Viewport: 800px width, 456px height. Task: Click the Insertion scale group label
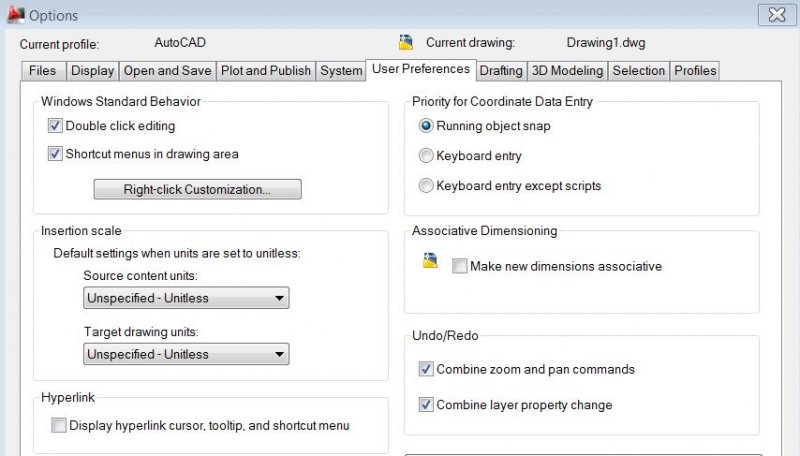point(81,231)
